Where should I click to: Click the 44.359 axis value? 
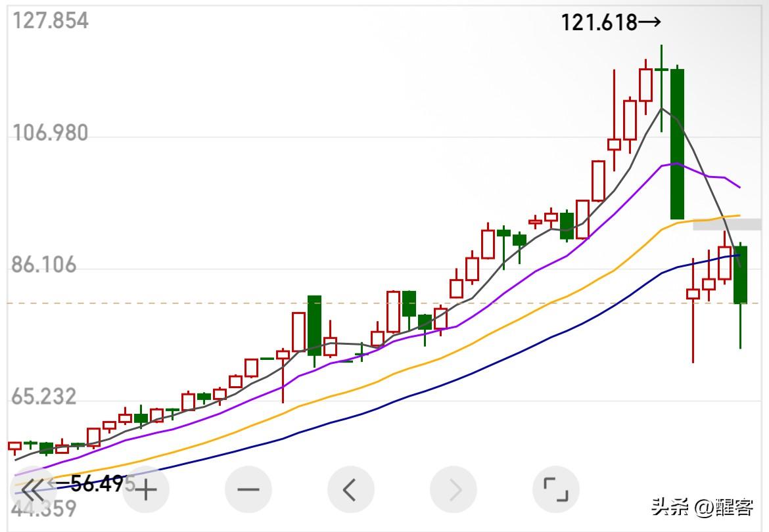coord(44,509)
